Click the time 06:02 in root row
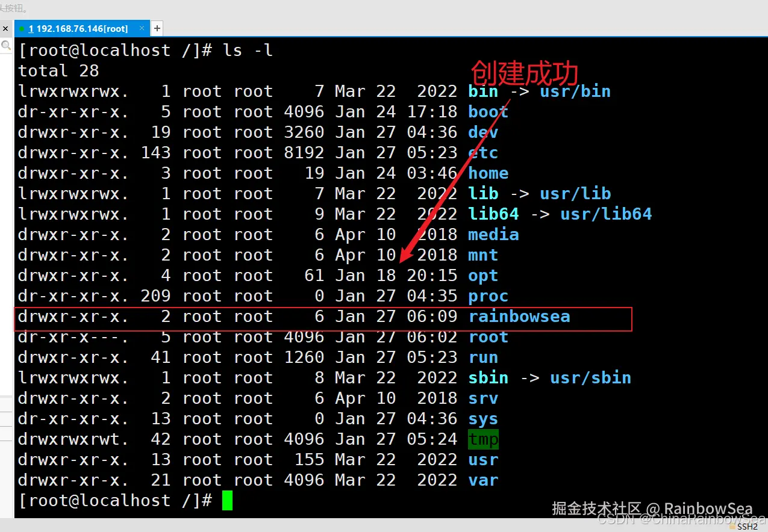Screen dimensions: 768x532 point(432,337)
